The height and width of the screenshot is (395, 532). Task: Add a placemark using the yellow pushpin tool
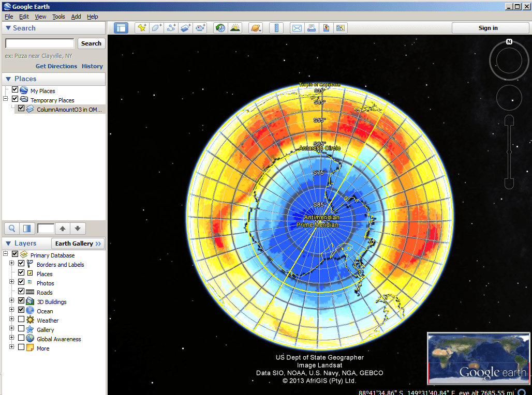(x=142, y=27)
